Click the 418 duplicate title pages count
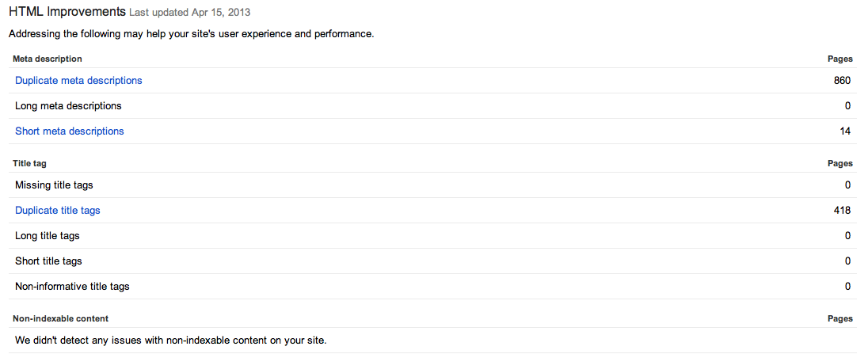 (842, 211)
